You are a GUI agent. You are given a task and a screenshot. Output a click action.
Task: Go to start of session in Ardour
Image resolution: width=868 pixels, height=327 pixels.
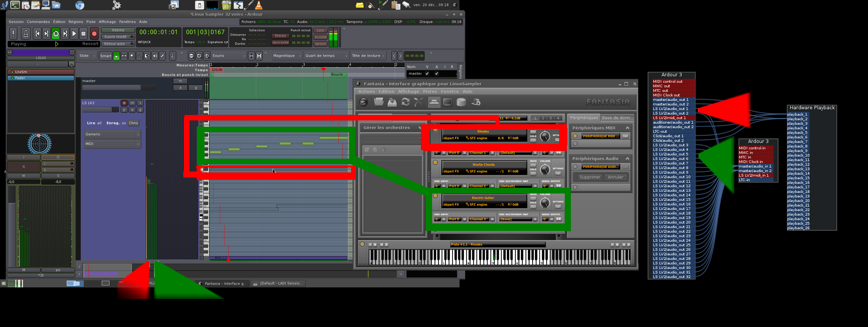pyautogui.click(x=37, y=34)
